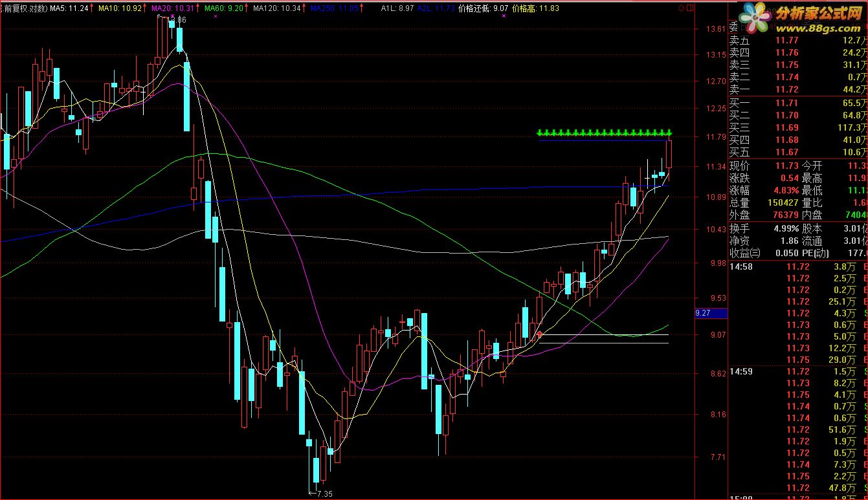Click the PE(动) label

(816, 253)
